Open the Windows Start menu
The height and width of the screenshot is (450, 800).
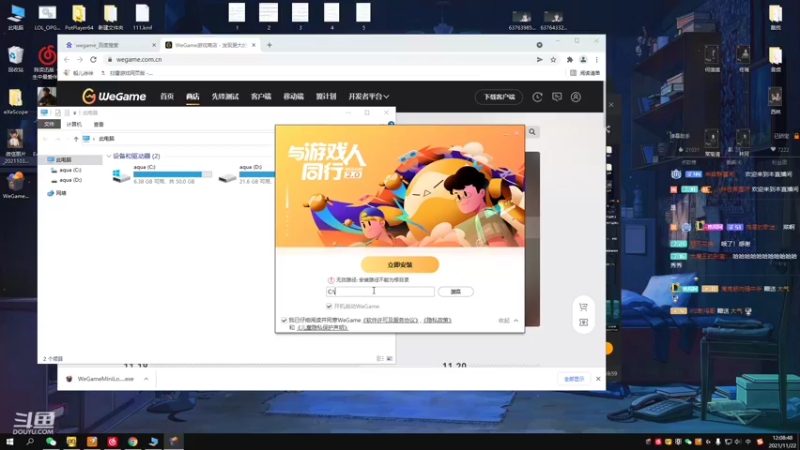9,442
